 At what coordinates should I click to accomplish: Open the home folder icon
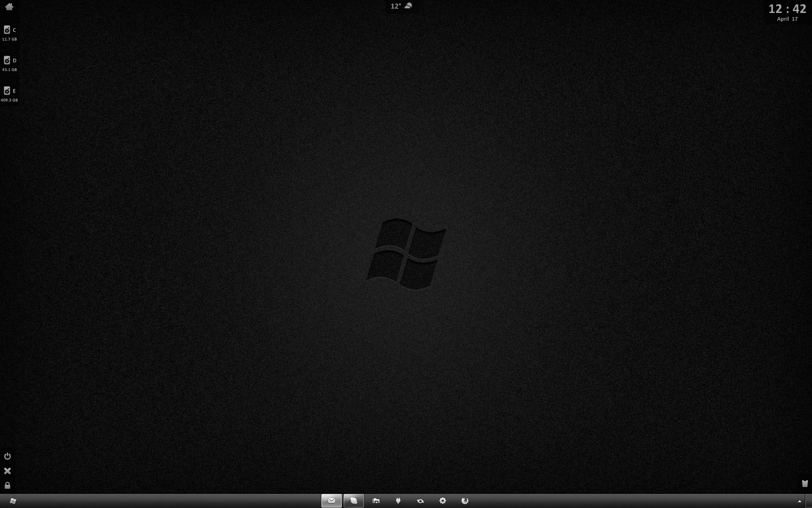9,6
